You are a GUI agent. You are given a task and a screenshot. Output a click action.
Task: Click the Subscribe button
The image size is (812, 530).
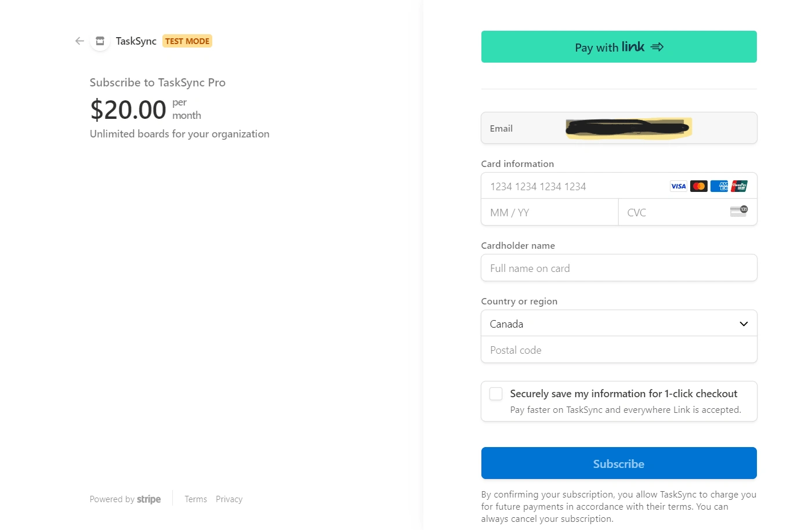point(619,463)
